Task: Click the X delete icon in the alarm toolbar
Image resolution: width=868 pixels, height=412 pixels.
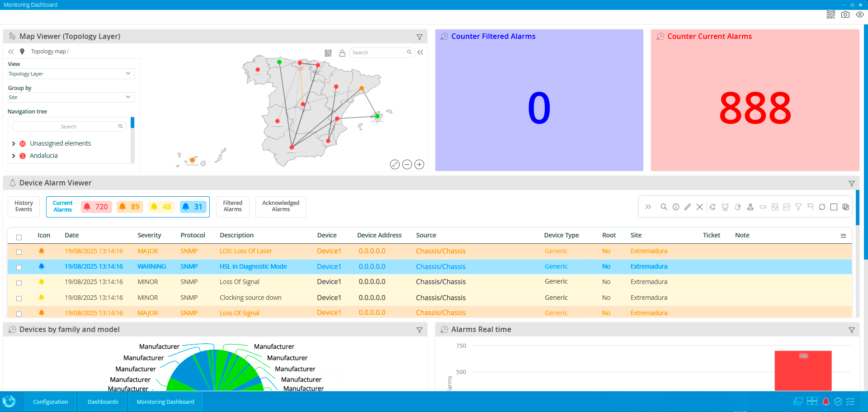Action: point(699,207)
